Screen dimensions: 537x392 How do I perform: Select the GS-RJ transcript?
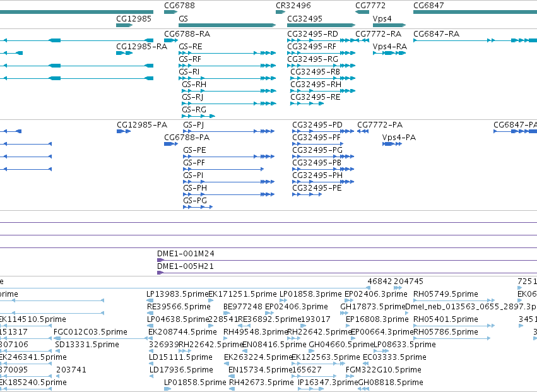[x=229, y=104]
